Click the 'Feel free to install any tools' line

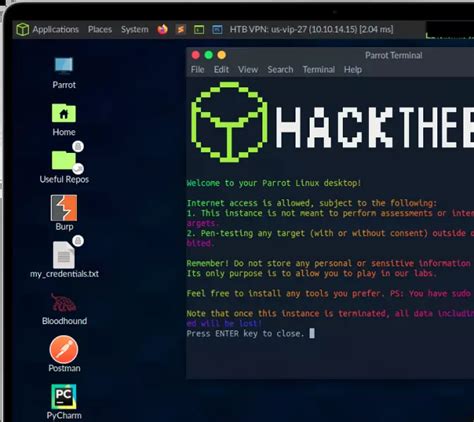(x=330, y=293)
